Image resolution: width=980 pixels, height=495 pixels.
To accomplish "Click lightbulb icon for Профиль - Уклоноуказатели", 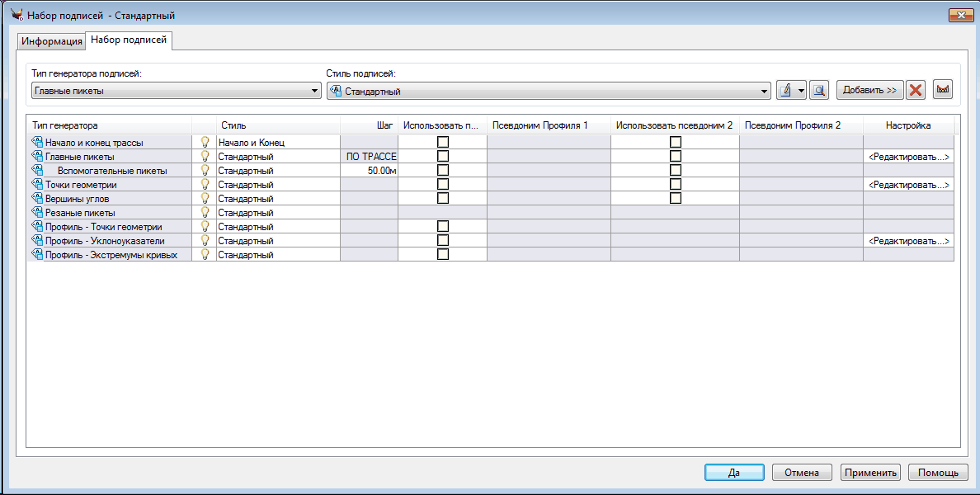I will (205, 241).
